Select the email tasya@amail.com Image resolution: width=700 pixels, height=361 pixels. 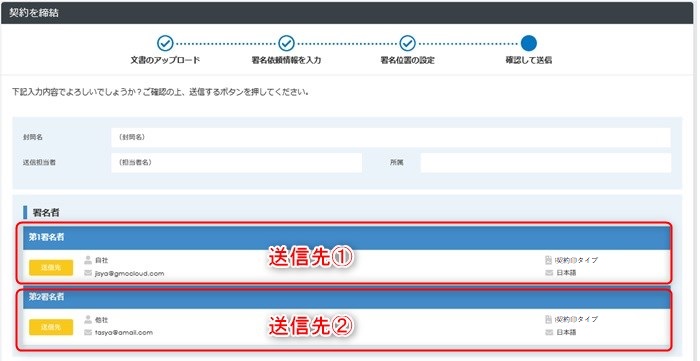click(124, 332)
